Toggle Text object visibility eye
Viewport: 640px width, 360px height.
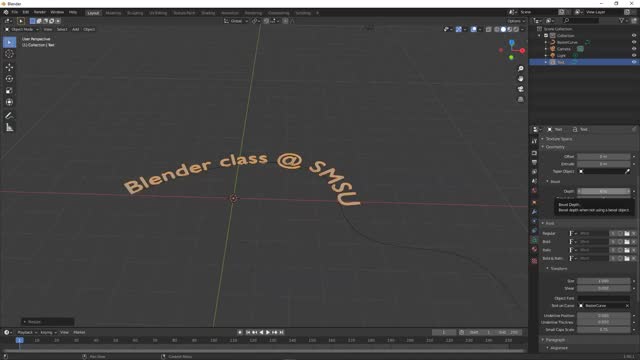pyautogui.click(x=634, y=62)
